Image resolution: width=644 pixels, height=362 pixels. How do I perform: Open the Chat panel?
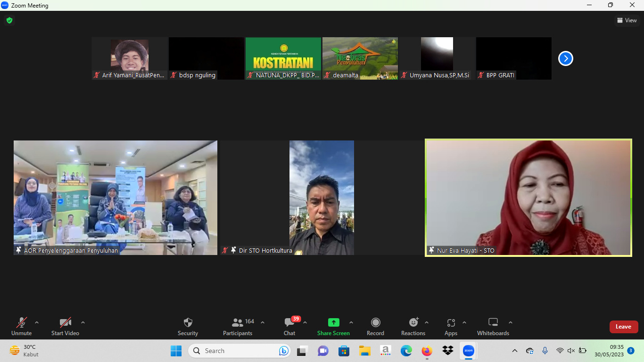tap(289, 327)
